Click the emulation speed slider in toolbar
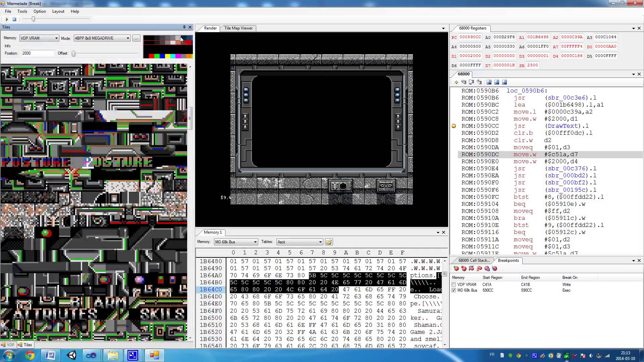Screen dimensions: 644x362 tap(33, 19)
